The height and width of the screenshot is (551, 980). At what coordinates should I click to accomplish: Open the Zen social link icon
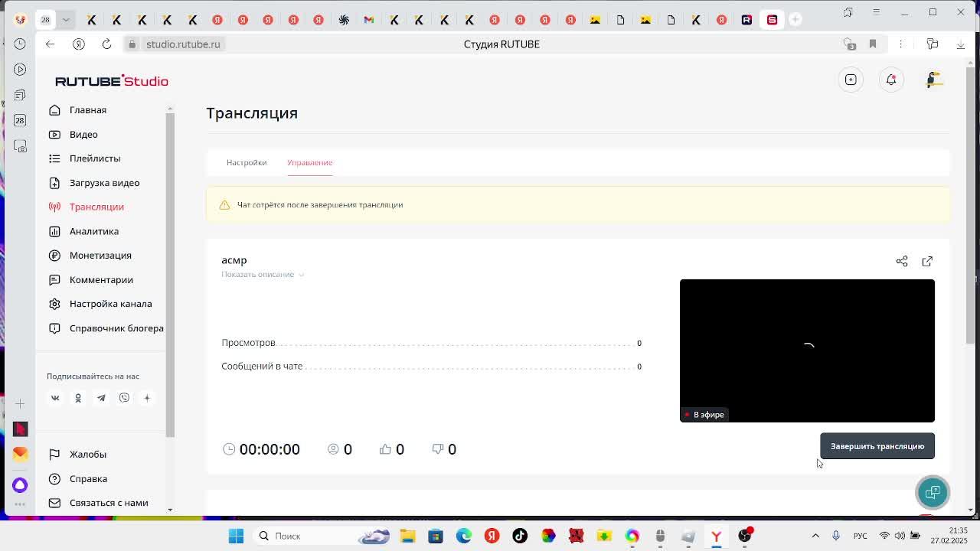(147, 398)
